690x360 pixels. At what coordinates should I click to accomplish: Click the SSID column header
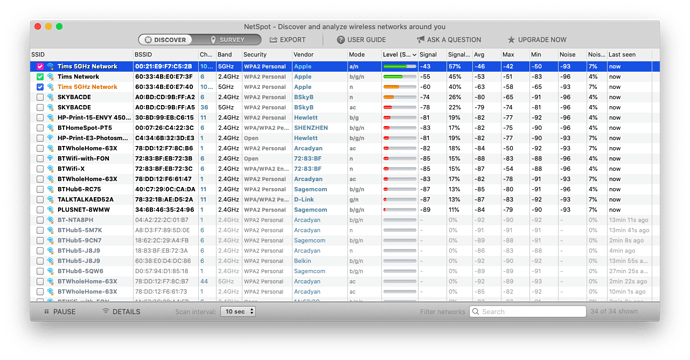[38, 55]
